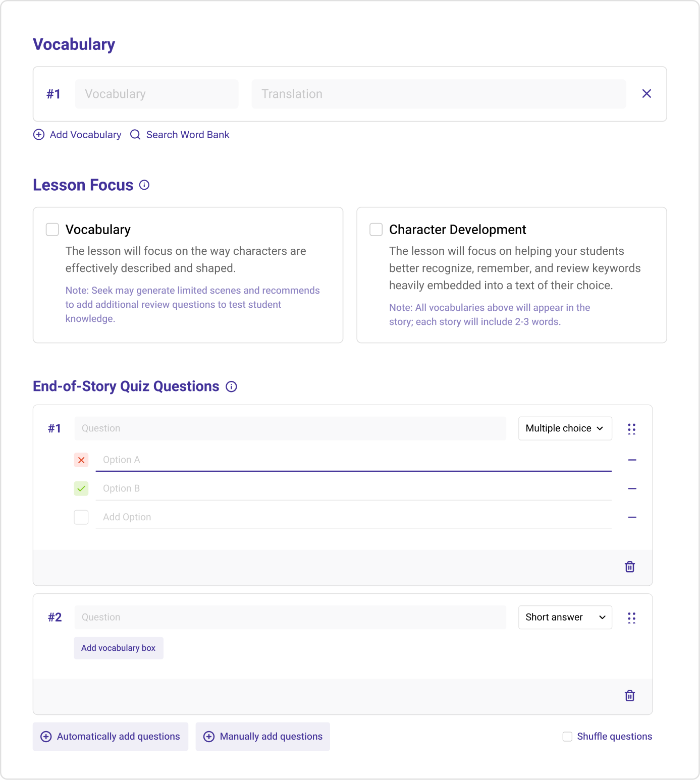This screenshot has width=700, height=780.
Task: Click the Add vocabulary box button
Action: click(x=119, y=648)
